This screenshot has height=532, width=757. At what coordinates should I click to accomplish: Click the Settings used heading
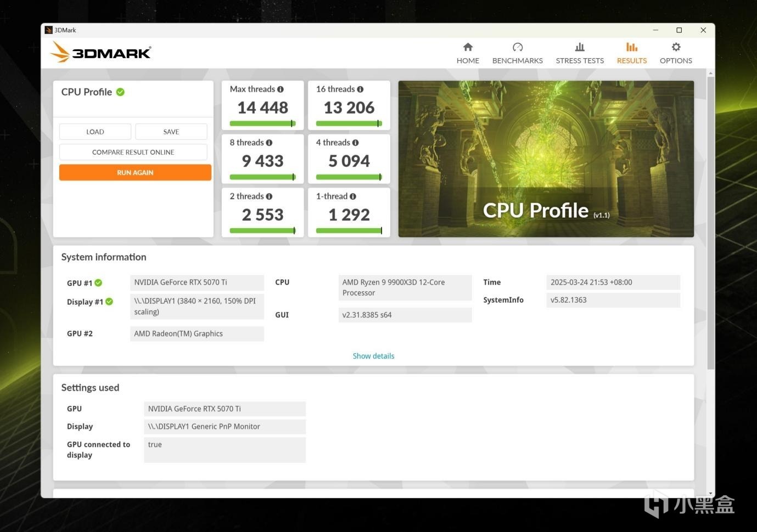(90, 388)
